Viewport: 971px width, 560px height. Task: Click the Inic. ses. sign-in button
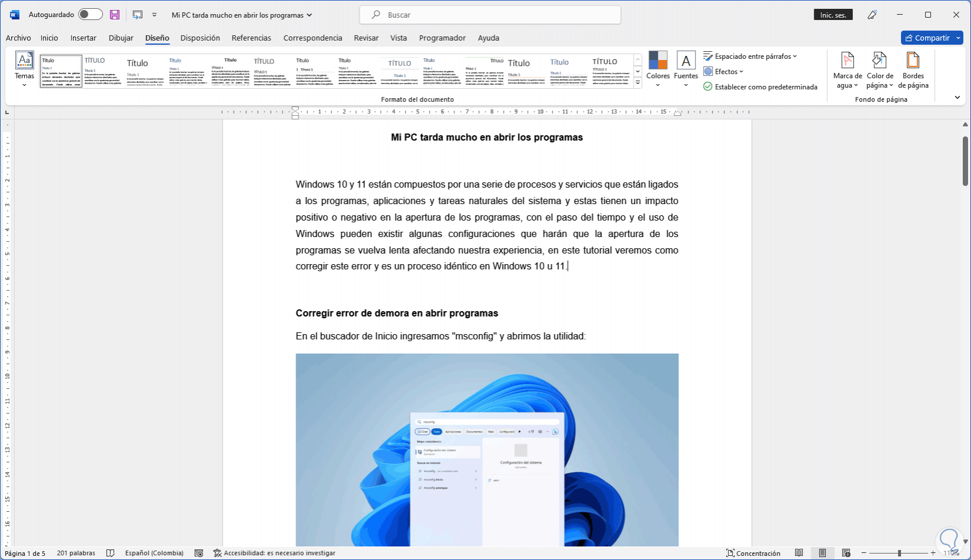(833, 15)
